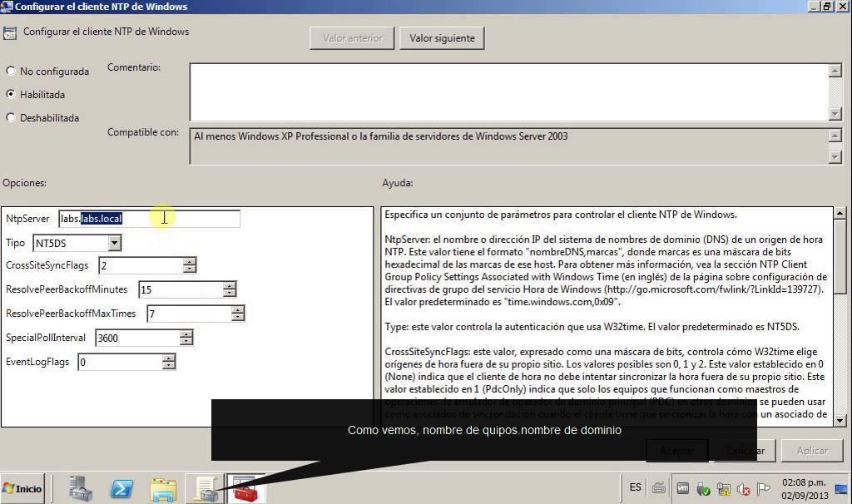This screenshot has height=504, width=852.
Task: Click the Ayuda panel scrollbar thumb
Action: pos(840,256)
